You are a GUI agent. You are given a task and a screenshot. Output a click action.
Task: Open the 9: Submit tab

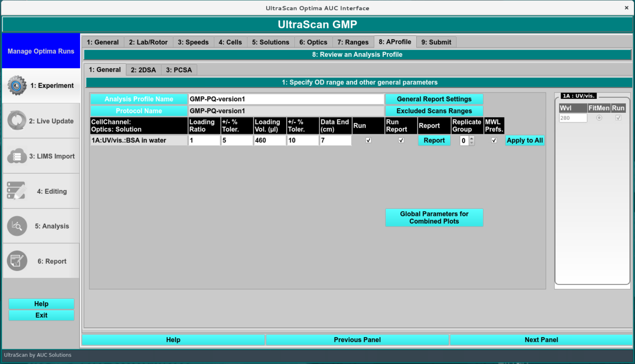tap(436, 42)
